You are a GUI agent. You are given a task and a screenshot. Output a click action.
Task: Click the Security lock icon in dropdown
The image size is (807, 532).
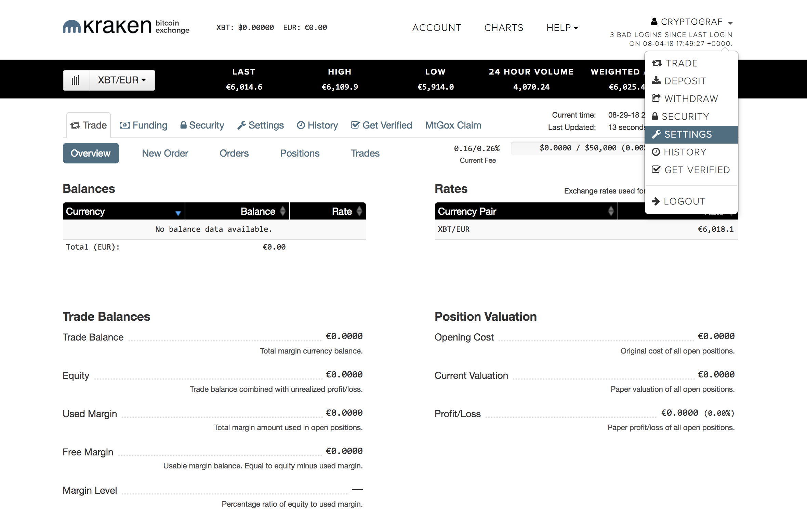click(x=655, y=116)
